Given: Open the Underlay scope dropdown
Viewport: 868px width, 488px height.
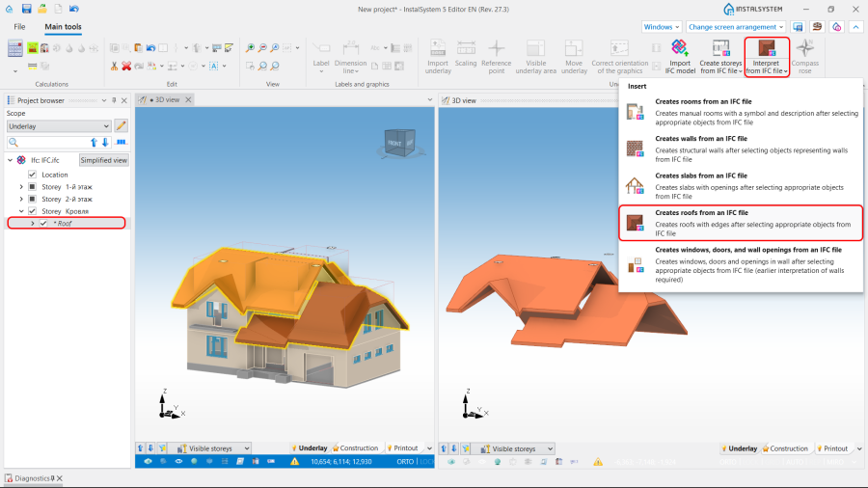Looking at the screenshot, I should coord(59,126).
